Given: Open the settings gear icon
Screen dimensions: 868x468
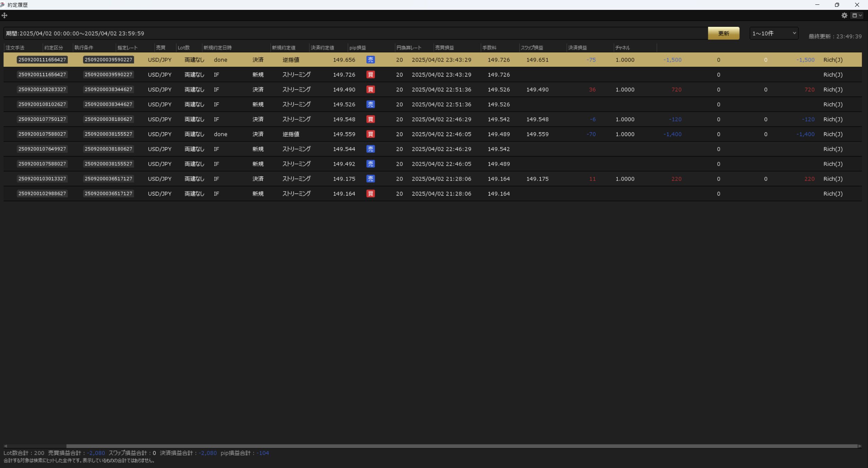Looking at the screenshot, I should pyautogui.click(x=844, y=15).
